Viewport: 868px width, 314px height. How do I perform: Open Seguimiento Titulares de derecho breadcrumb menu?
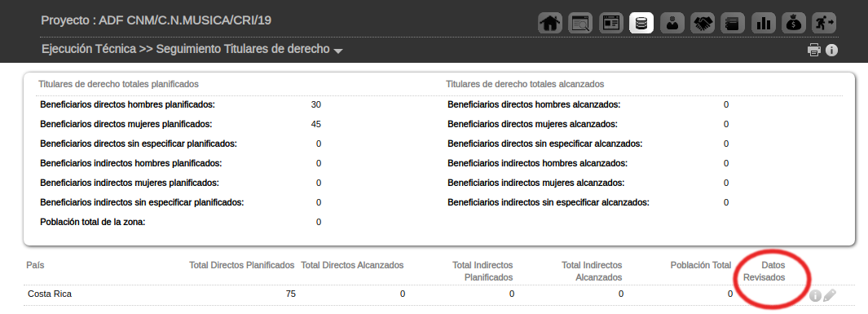pyautogui.click(x=243, y=49)
